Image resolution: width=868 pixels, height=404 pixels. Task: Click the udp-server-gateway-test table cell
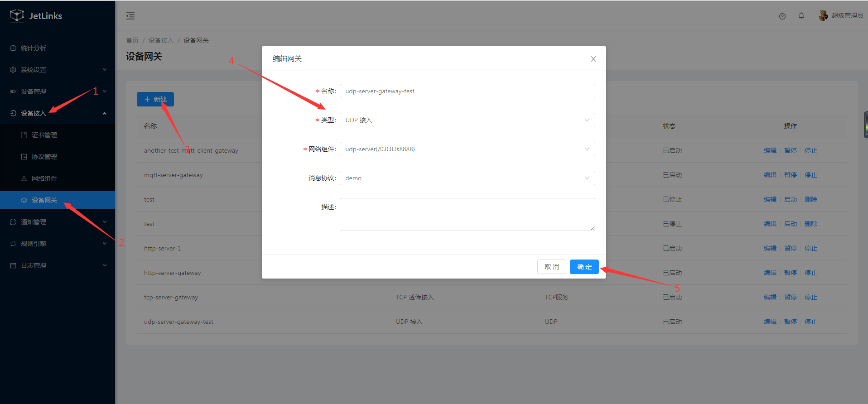[x=178, y=322]
